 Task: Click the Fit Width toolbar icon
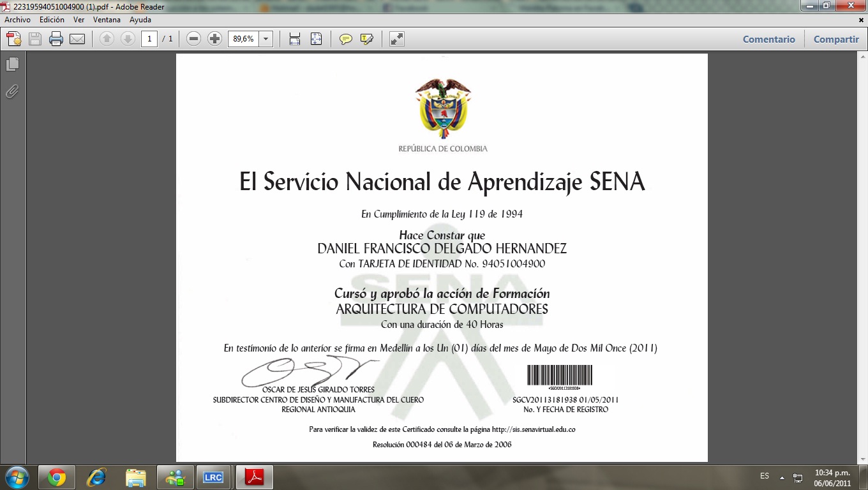point(294,38)
